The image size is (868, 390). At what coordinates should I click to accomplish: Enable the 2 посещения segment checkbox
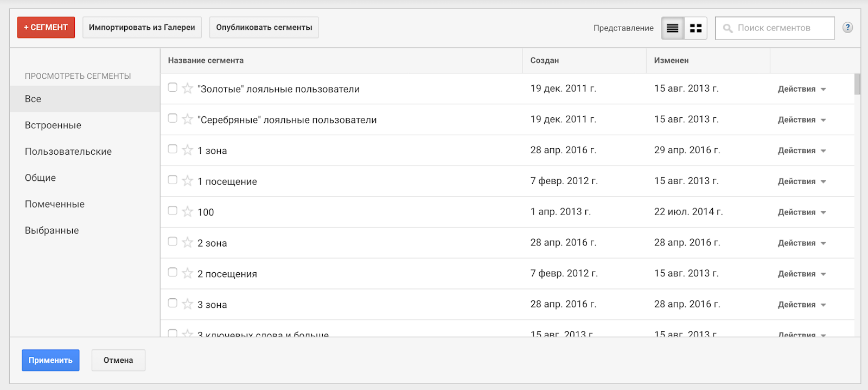coord(173,272)
